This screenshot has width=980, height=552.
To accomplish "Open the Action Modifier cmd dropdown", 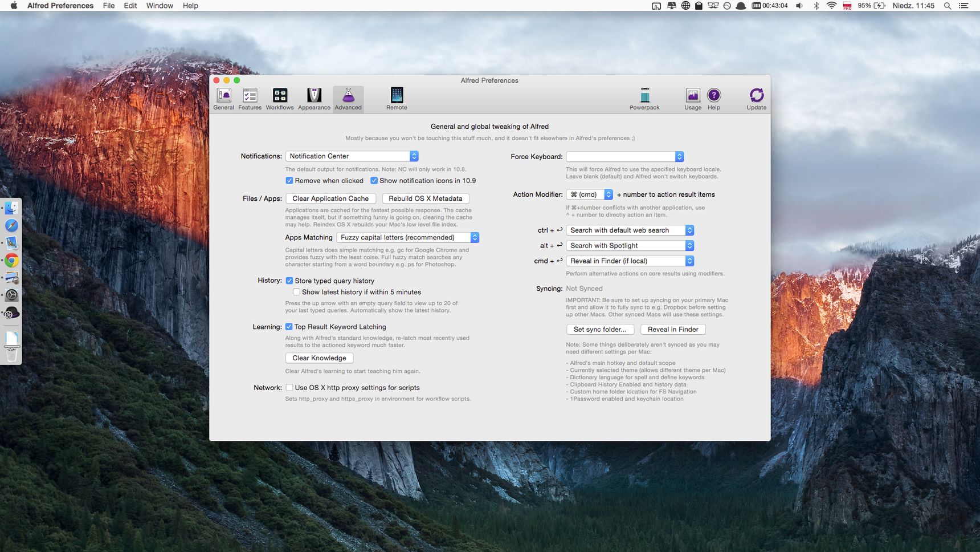I will click(x=590, y=194).
